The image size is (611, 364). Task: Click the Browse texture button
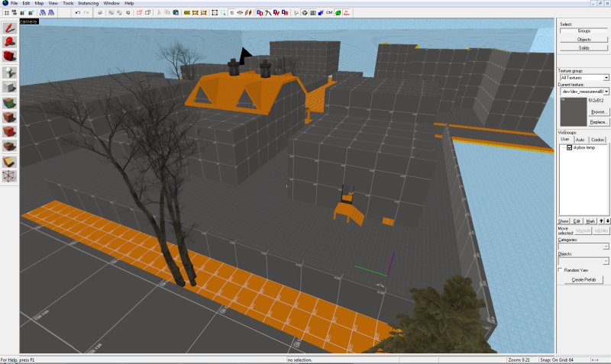598,111
